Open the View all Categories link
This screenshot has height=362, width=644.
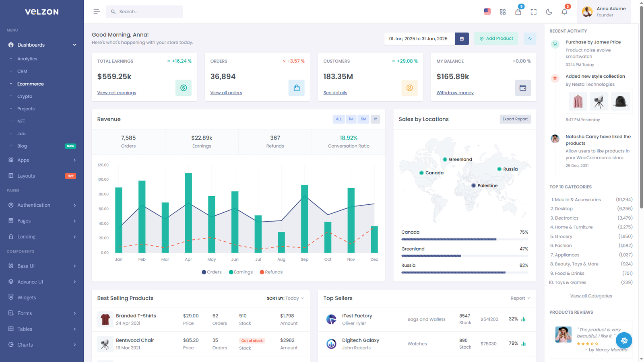click(591, 296)
